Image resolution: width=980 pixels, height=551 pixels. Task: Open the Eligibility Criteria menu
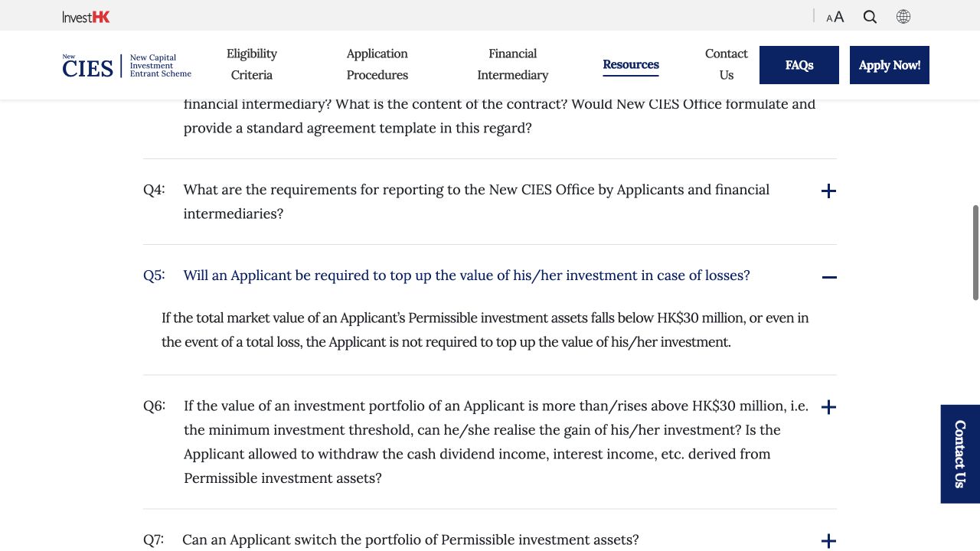[252, 64]
